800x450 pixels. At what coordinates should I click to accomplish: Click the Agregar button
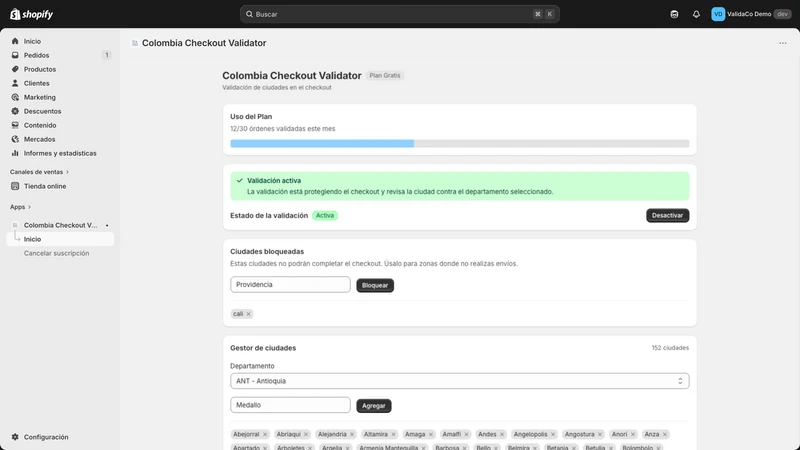point(373,406)
